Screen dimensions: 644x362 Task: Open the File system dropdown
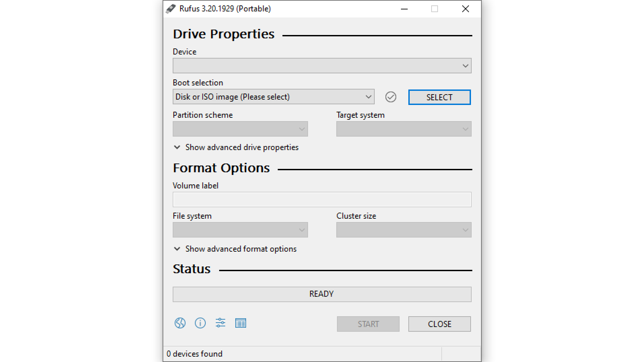pyautogui.click(x=240, y=230)
